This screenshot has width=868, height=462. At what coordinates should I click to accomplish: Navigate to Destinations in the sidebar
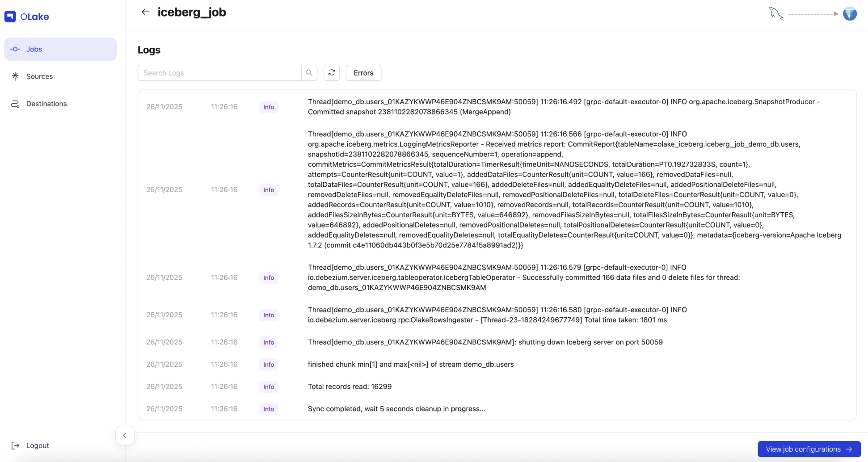46,104
